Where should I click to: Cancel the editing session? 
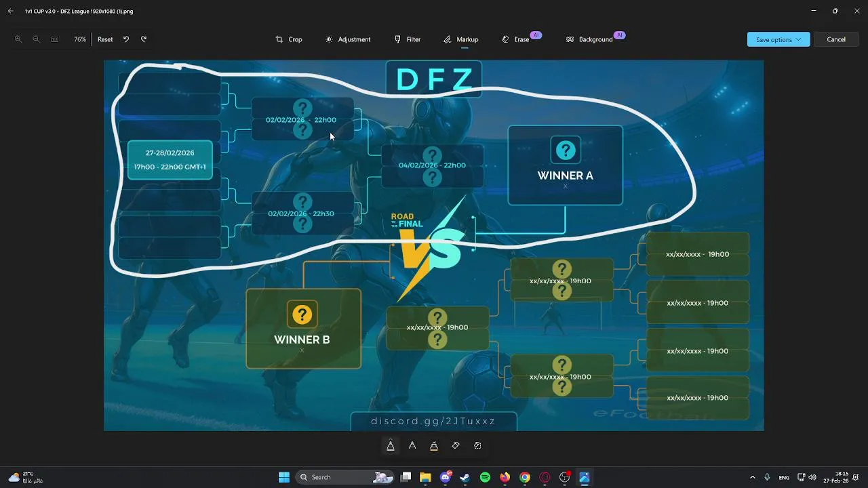pyautogui.click(x=836, y=39)
